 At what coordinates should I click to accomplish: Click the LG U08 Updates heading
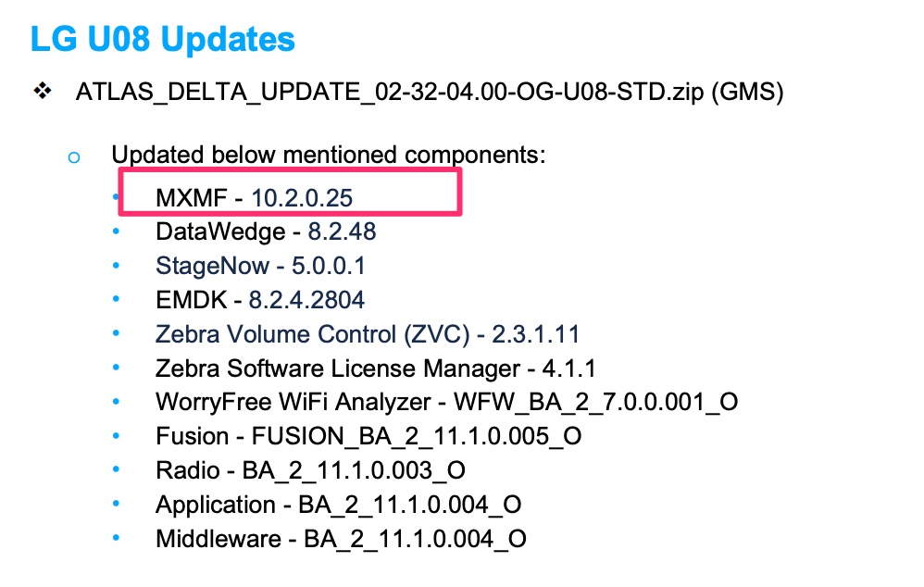pos(162,40)
